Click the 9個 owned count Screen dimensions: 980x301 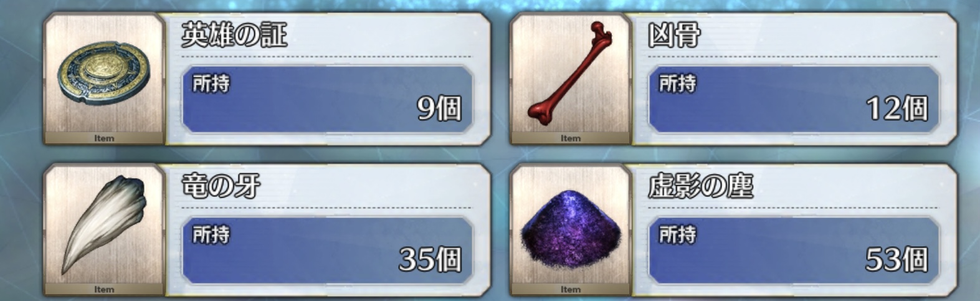click(x=439, y=108)
